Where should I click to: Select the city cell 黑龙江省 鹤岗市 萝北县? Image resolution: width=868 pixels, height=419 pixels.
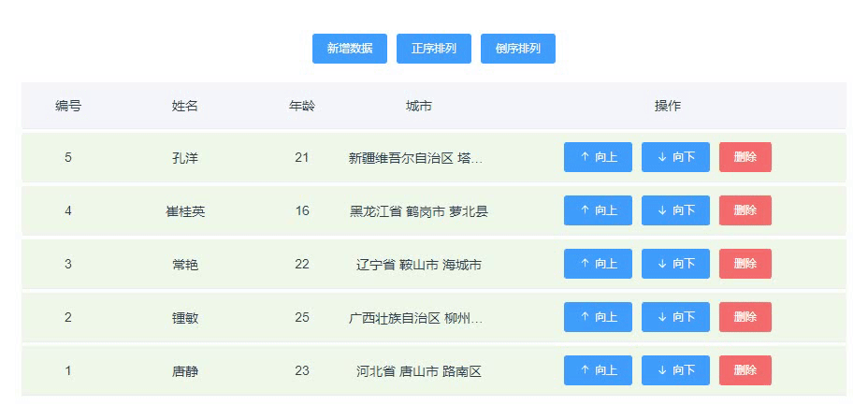coord(418,210)
